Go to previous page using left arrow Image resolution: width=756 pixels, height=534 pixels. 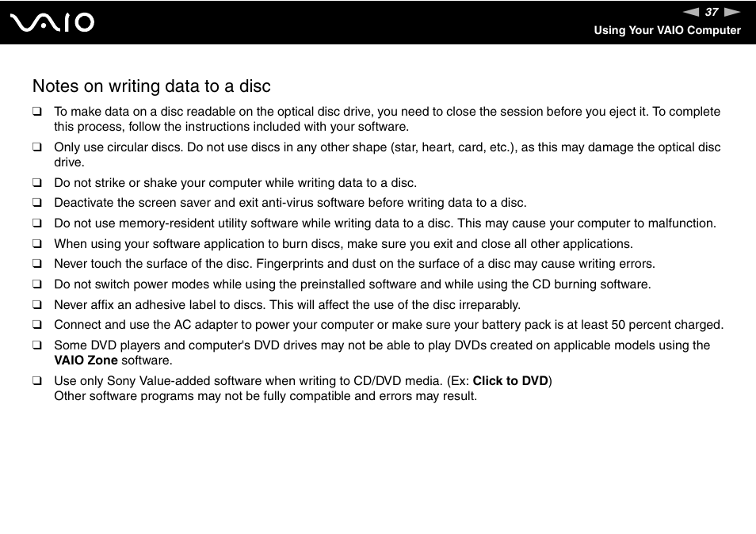[691, 12]
